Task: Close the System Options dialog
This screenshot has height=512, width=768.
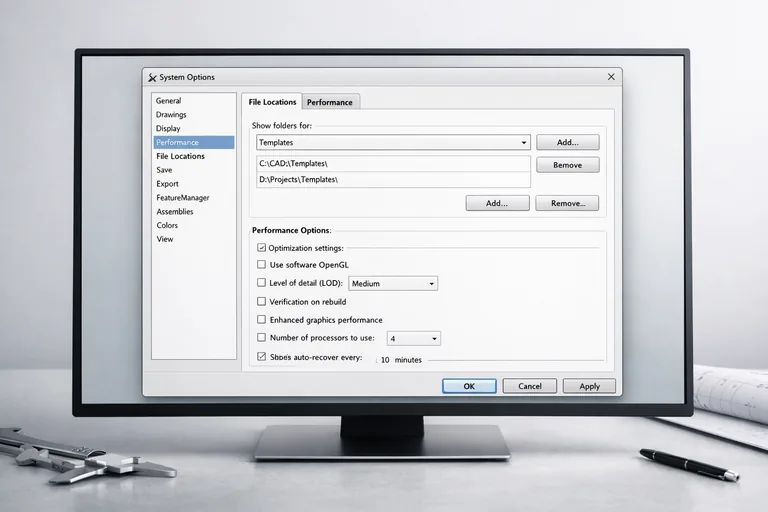Action: (611, 77)
